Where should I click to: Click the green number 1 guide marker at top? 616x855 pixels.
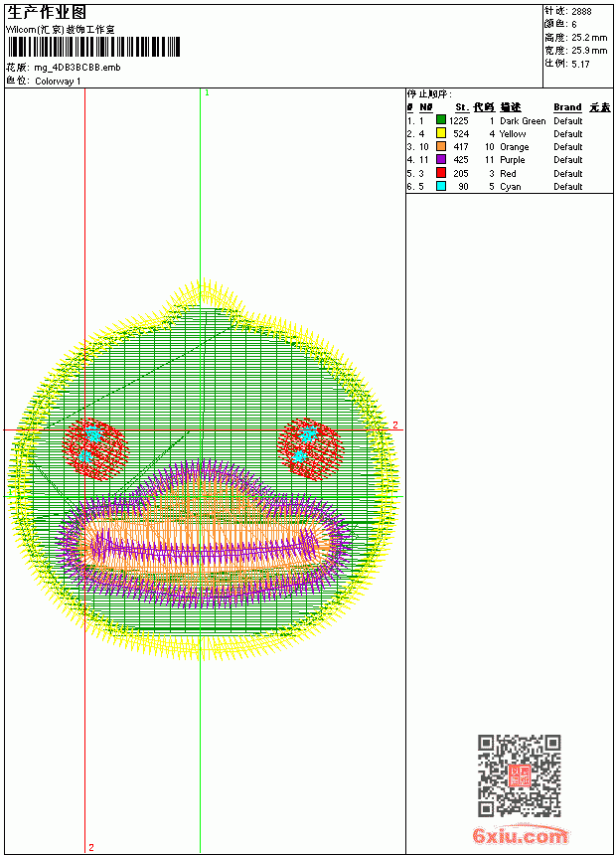pyautogui.click(x=207, y=93)
